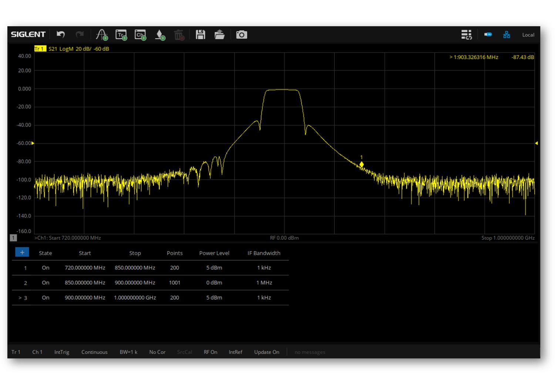Toggle State On for segment 1
The image size is (555, 392).
(46, 268)
